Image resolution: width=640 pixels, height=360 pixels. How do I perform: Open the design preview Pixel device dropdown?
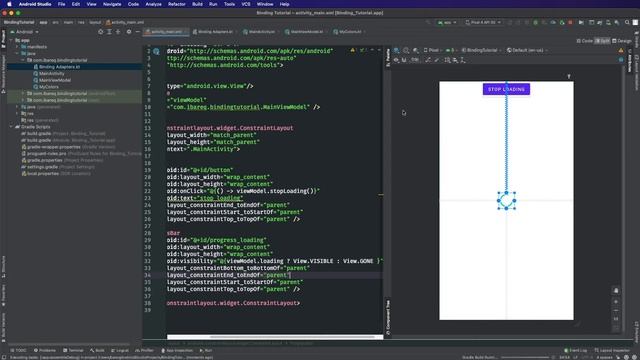click(x=433, y=50)
